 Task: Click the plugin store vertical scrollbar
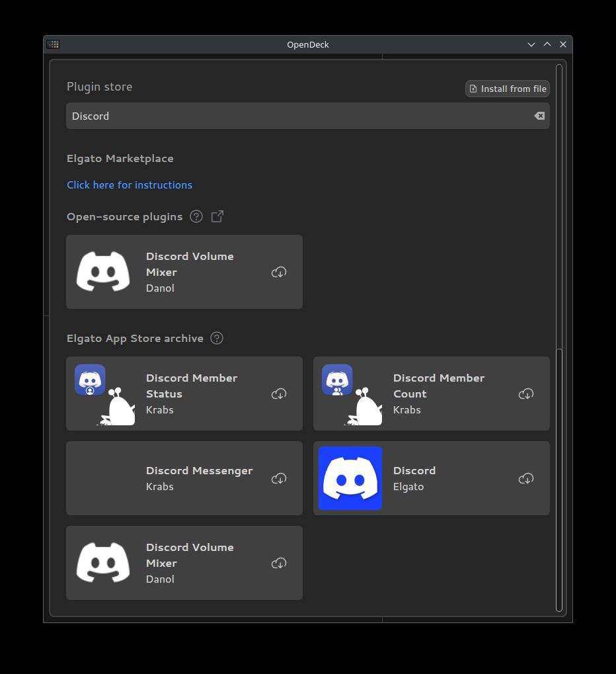pyautogui.click(x=559, y=480)
